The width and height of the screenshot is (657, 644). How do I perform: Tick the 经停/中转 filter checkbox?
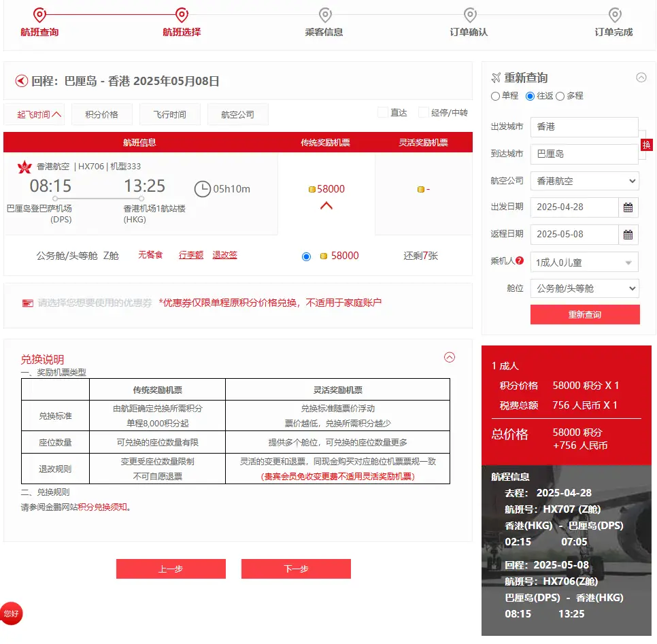tap(424, 112)
